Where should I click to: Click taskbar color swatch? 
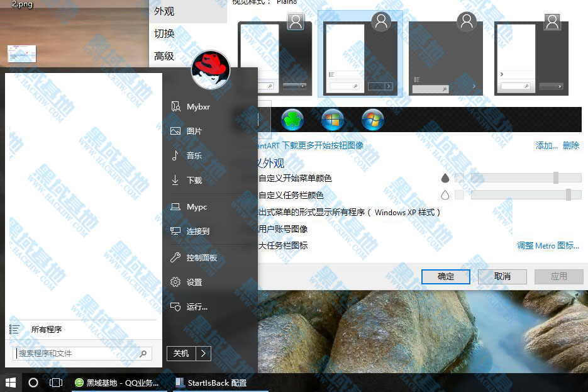[459, 194]
